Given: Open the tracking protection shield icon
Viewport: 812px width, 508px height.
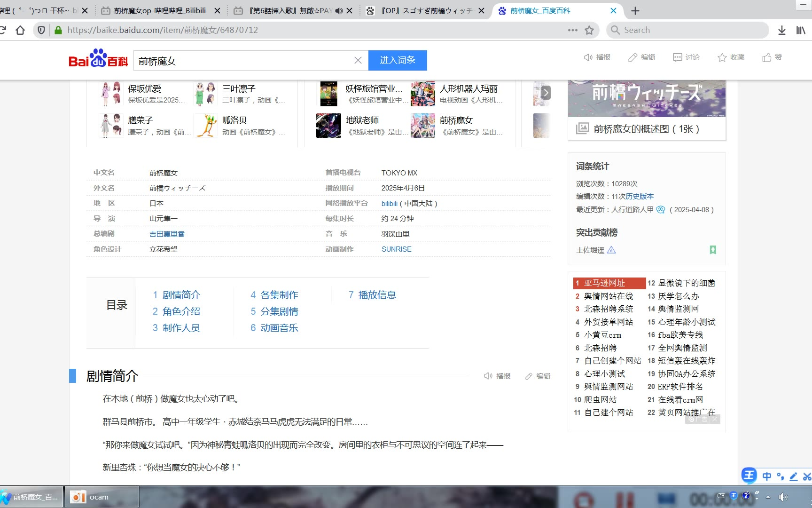Looking at the screenshot, I should click(41, 30).
